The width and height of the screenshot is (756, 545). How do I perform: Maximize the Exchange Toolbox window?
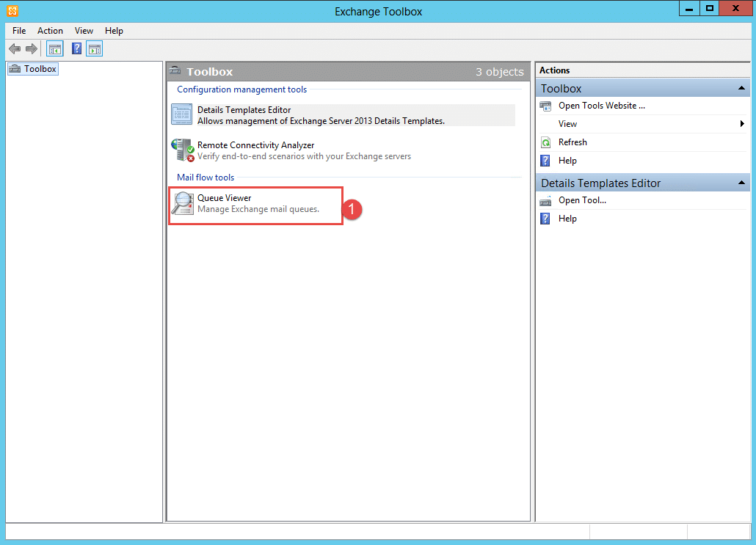click(x=709, y=8)
